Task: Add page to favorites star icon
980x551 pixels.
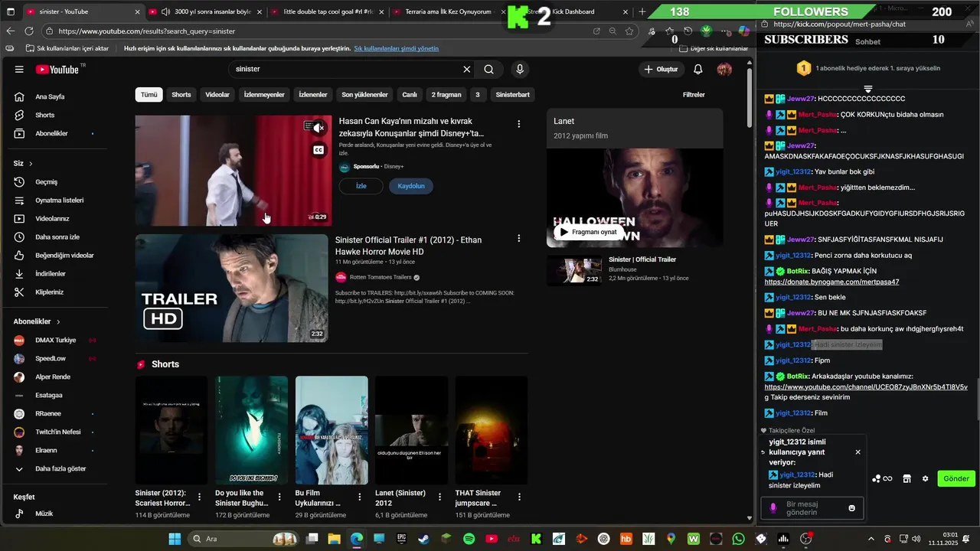Action: (x=629, y=31)
